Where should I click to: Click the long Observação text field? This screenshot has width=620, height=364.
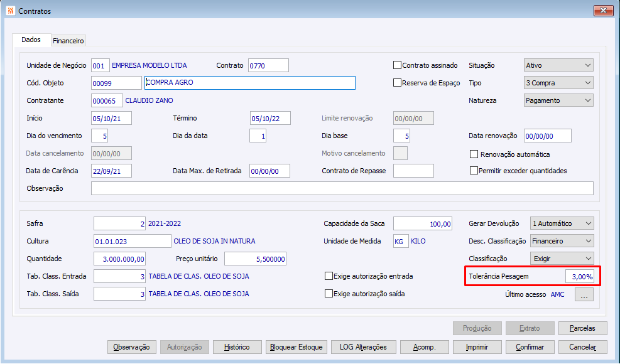(342, 188)
